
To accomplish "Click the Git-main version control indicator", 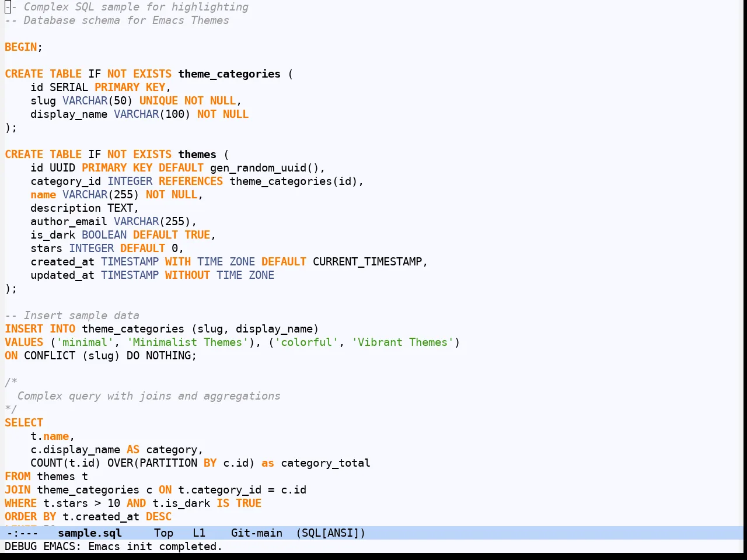I will (x=257, y=533).
